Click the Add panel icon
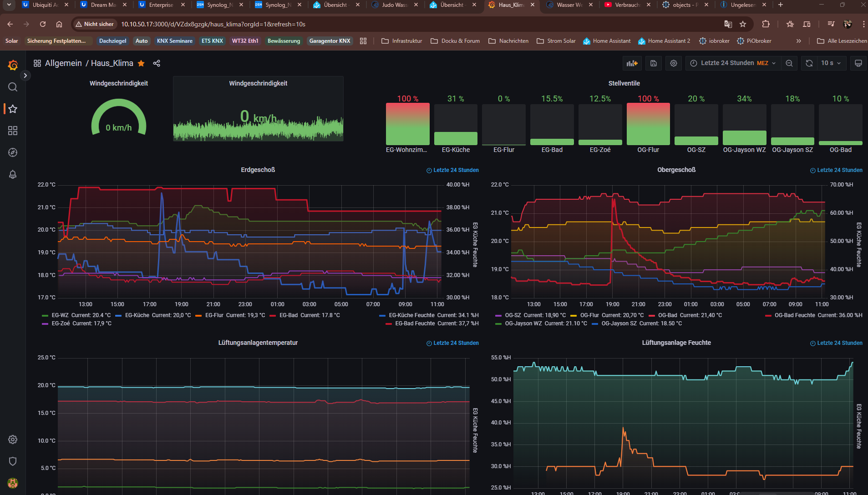The width and height of the screenshot is (868, 495). [x=632, y=63]
